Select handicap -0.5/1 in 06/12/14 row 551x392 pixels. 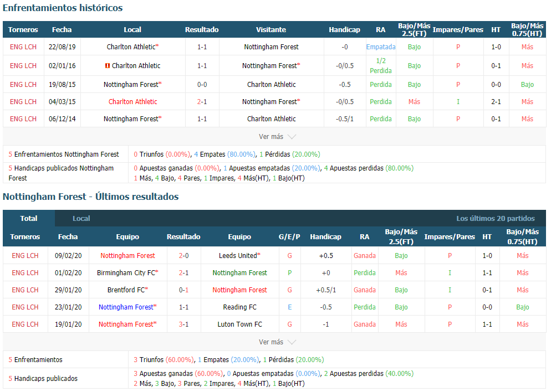pyautogui.click(x=344, y=119)
